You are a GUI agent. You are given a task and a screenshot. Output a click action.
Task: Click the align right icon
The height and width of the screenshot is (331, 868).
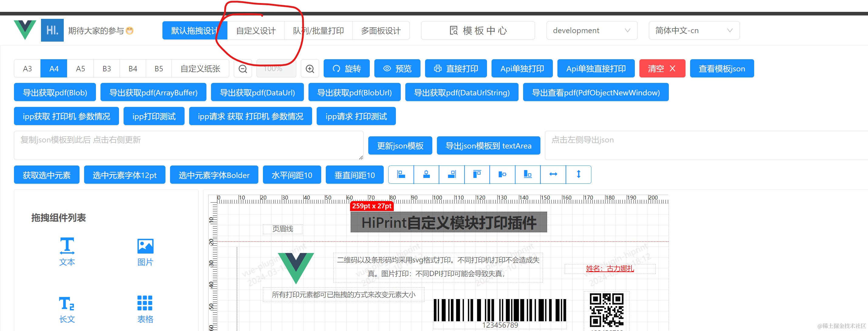point(451,174)
